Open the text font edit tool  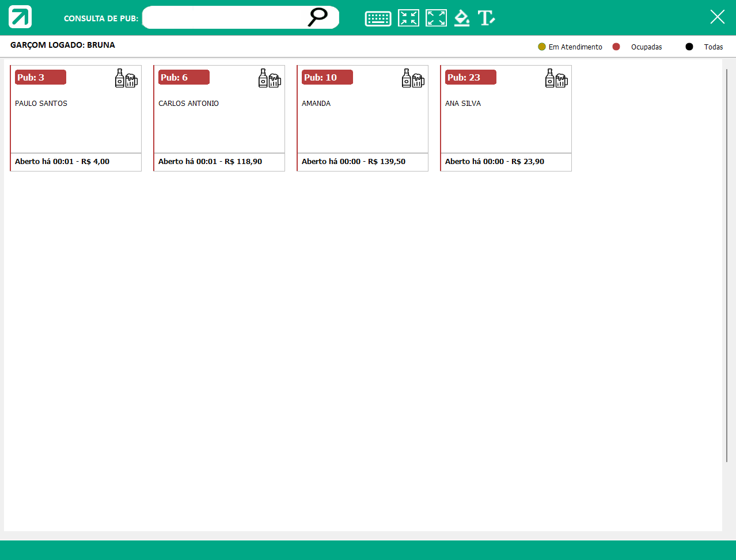[486, 18]
